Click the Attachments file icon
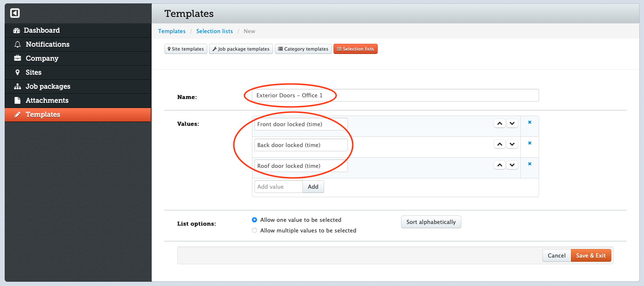The image size is (644, 286). [x=17, y=101]
